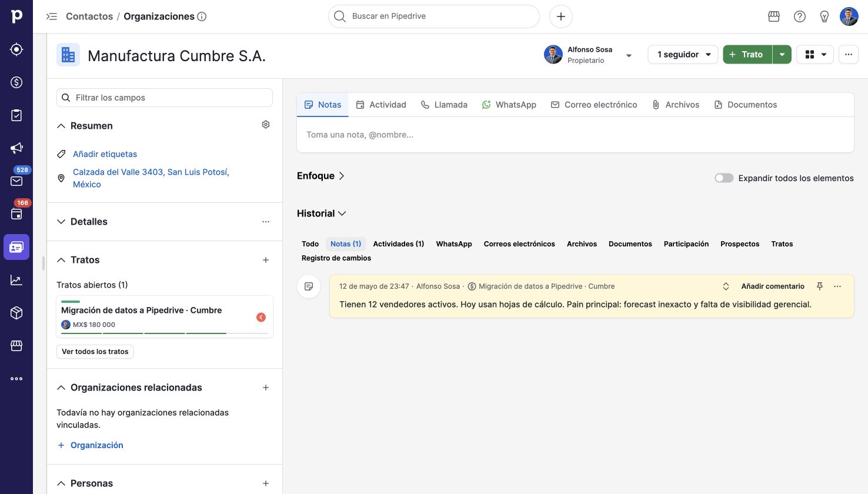Filter history by Todo

tap(310, 244)
